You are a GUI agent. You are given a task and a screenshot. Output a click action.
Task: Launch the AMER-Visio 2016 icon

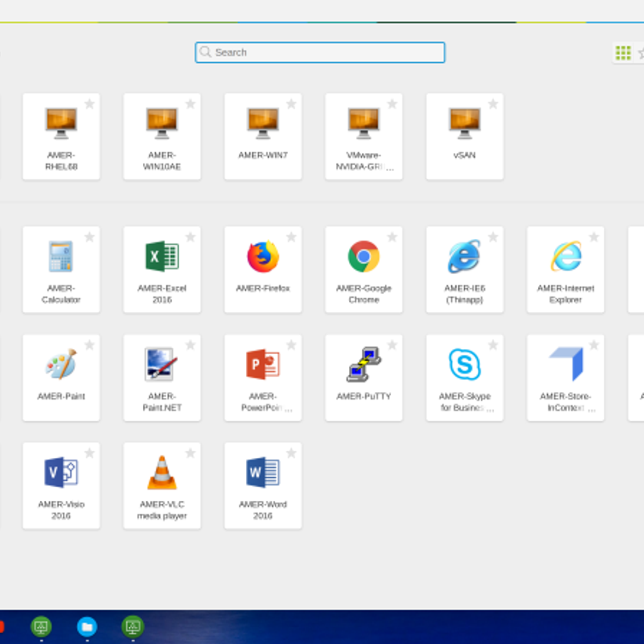pyautogui.click(x=61, y=472)
